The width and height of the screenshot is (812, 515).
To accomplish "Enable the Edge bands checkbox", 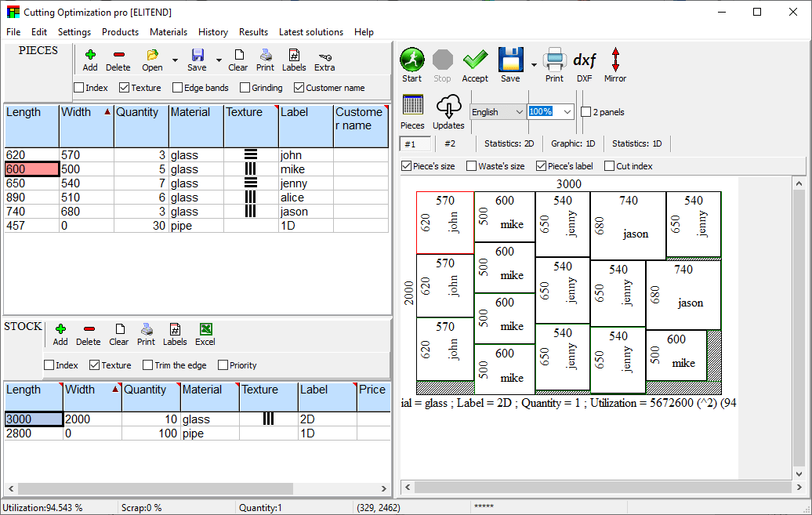I will 178,88.
